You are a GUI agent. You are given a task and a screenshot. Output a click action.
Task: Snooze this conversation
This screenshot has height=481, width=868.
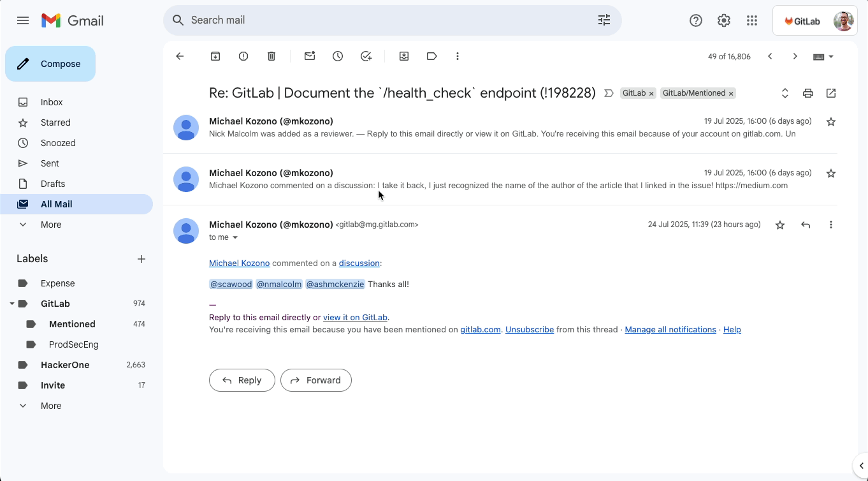(338, 56)
